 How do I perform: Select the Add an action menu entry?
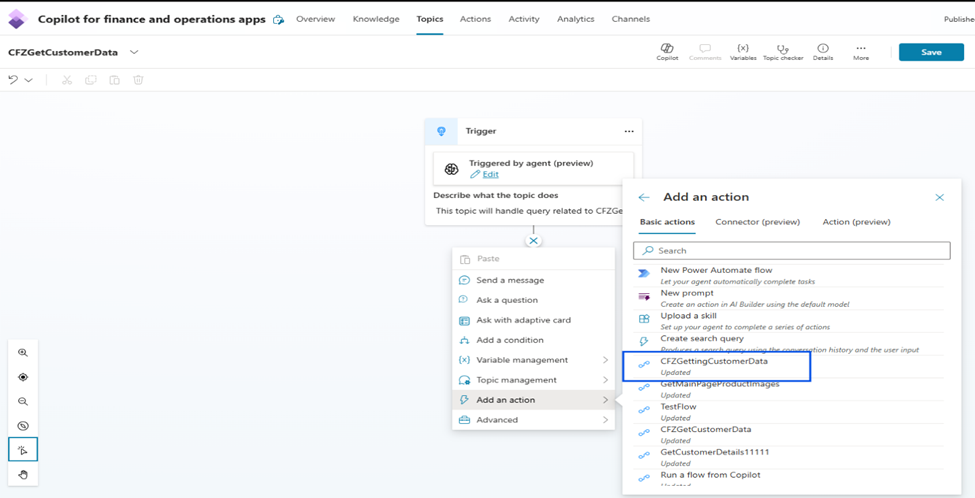tap(534, 400)
